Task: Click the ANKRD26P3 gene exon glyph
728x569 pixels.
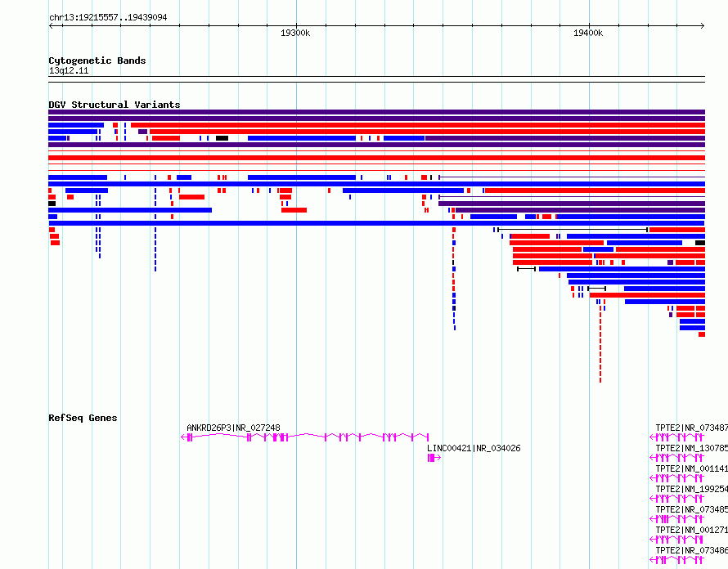Action: coord(304,437)
